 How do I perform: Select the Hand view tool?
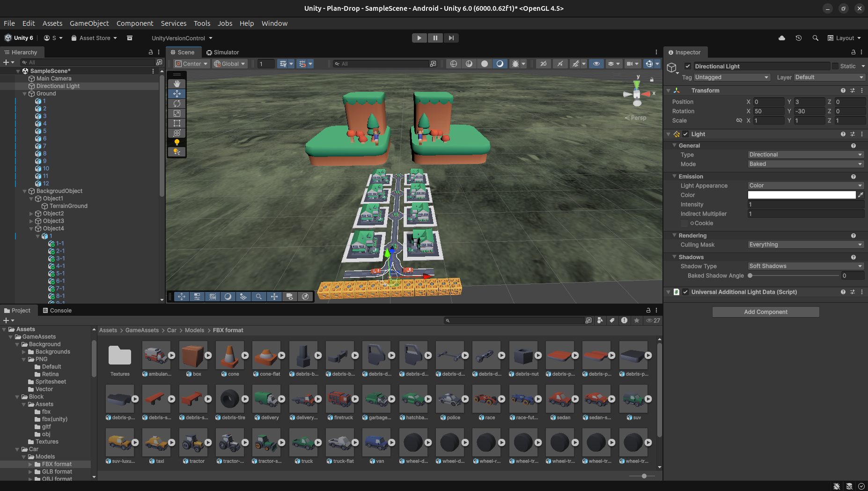[x=177, y=84]
